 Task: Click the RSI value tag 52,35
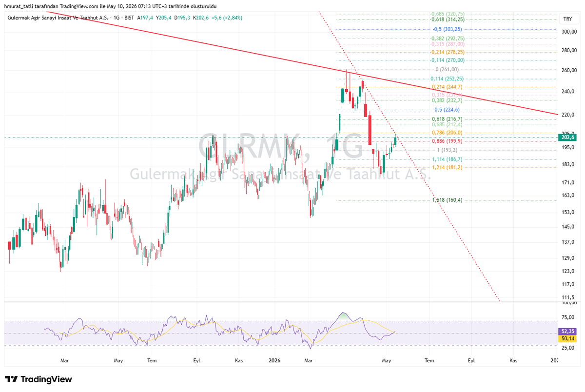point(567,331)
